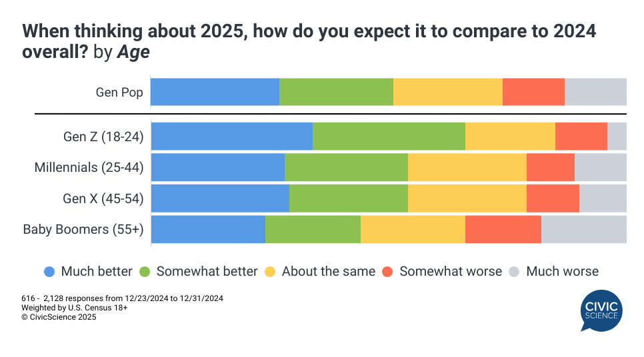Image resolution: width=644 pixels, height=357 pixels.
Task: Select the Gen Z (18-24) label
Action: (x=103, y=137)
